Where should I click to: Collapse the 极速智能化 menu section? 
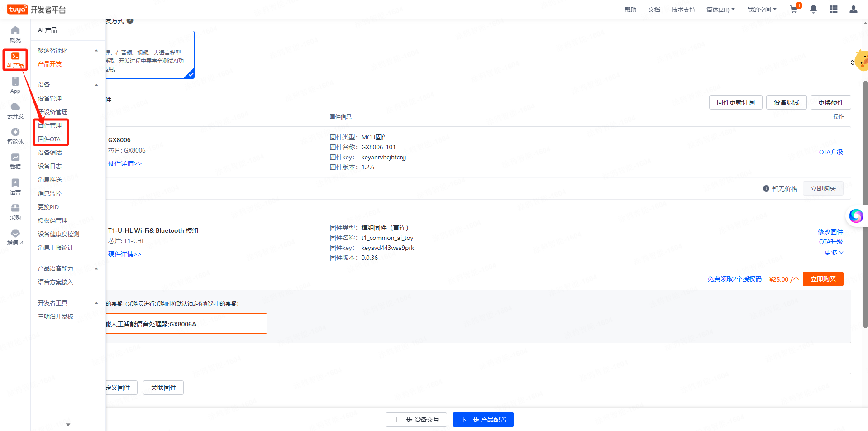point(96,50)
